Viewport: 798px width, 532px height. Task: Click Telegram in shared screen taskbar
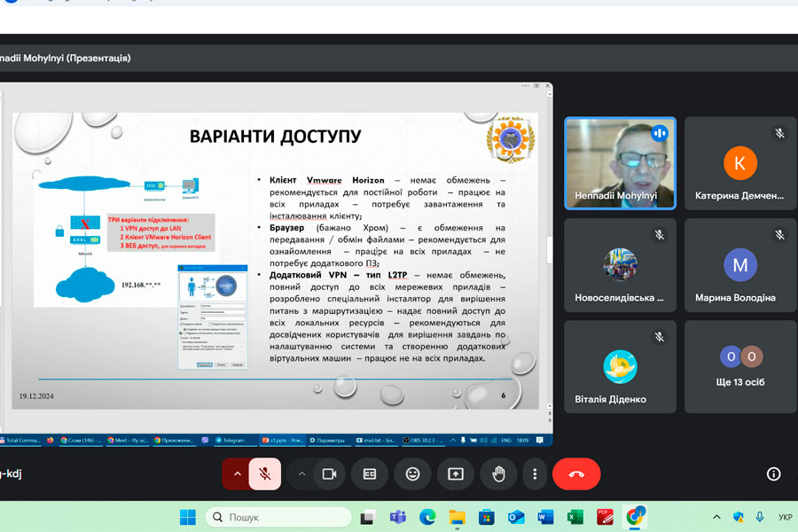click(x=230, y=441)
